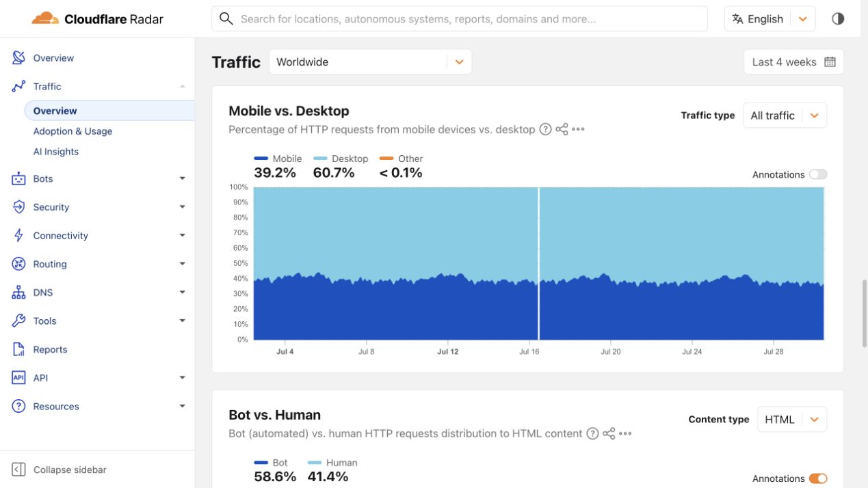
Task: Open the All traffic type dropdown
Action: pyautogui.click(x=785, y=116)
